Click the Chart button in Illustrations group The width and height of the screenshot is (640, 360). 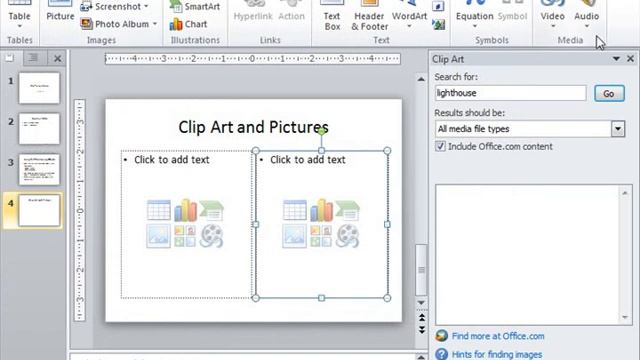189,24
